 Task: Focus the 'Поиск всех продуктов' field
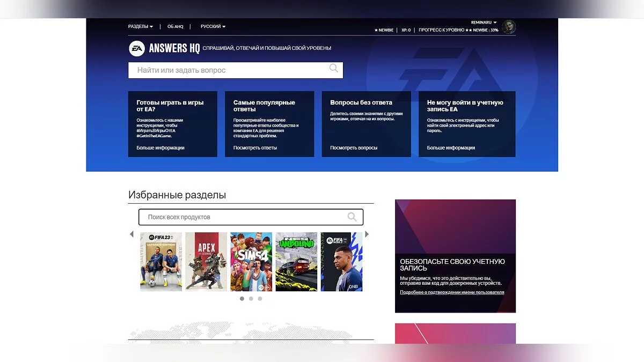(x=251, y=217)
